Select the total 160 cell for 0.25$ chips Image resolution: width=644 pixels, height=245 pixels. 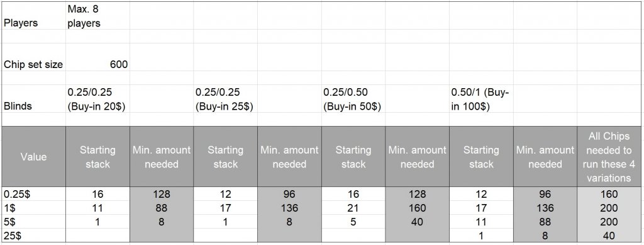tap(609, 193)
